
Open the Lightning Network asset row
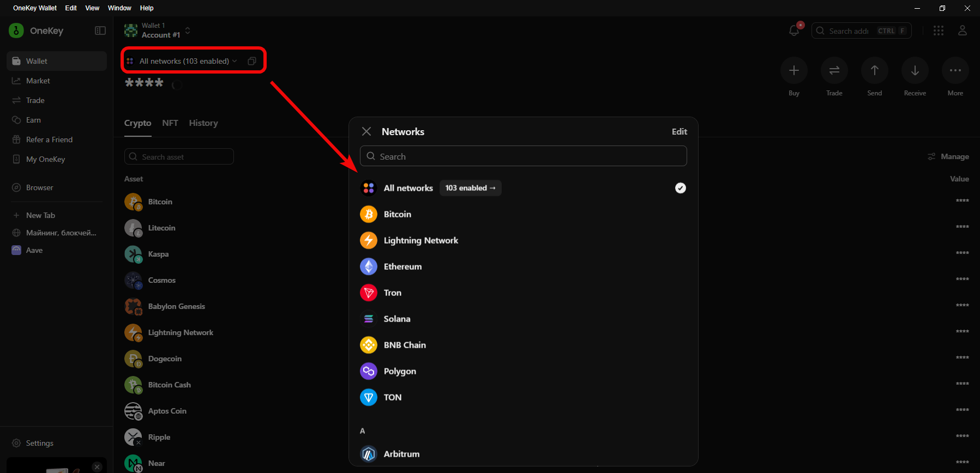(x=546, y=332)
